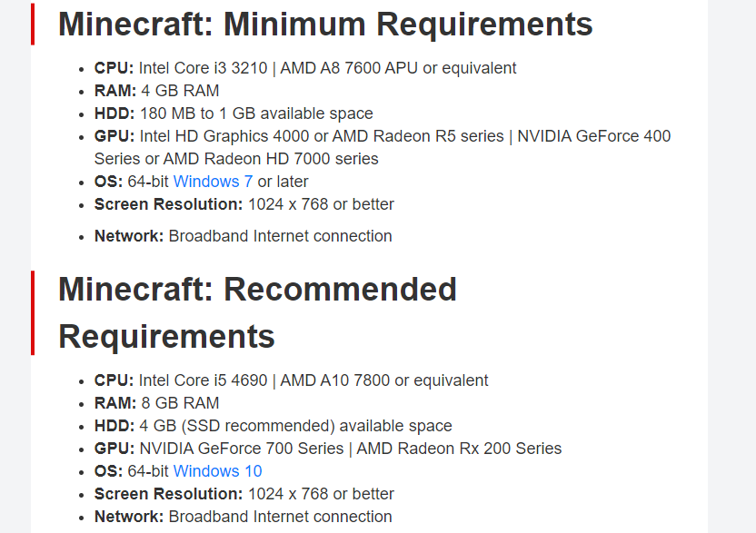Viewport: 756px width, 533px height.
Task: Open the Windows 7 link
Action: 213,182
